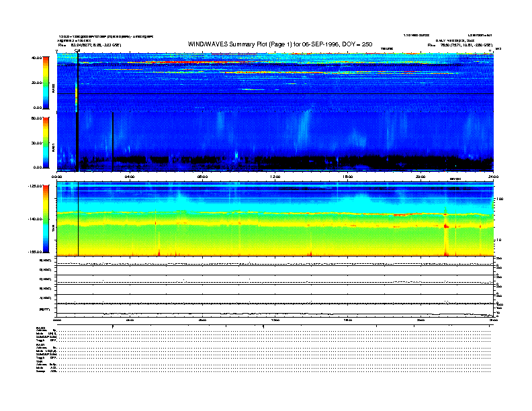The height and width of the screenshot is (411, 532).
Task: Click the TNR status text block at bottom
Action: (x=47, y=365)
